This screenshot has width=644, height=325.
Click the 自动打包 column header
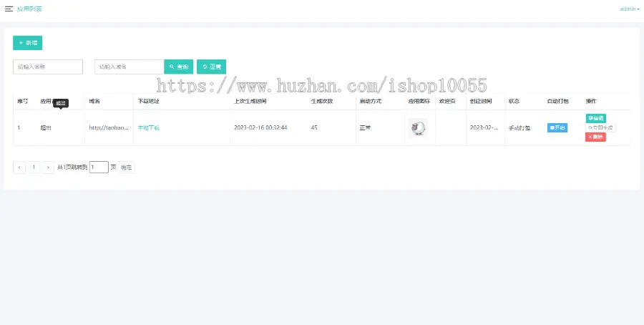(557, 101)
